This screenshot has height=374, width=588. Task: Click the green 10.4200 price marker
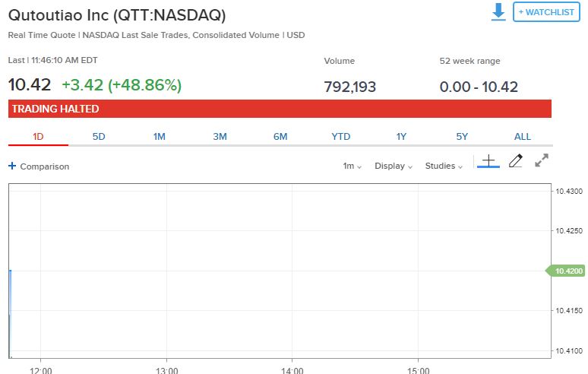coord(566,271)
